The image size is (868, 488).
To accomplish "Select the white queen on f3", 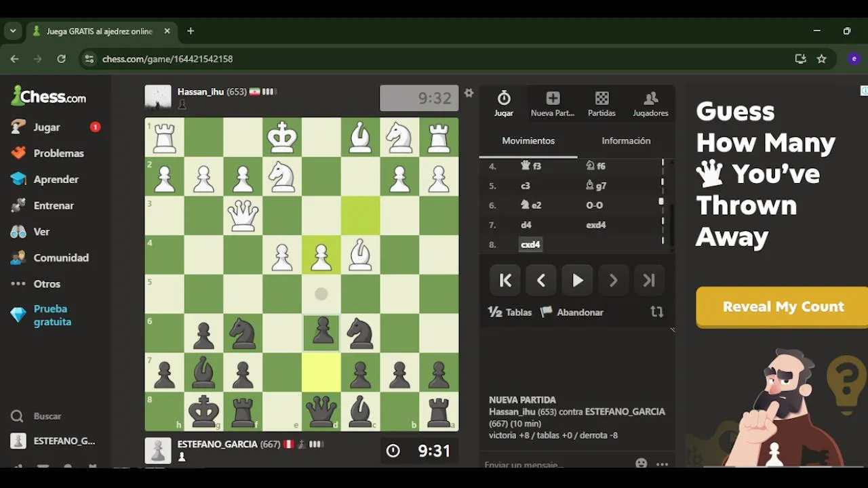I will click(x=243, y=216).
